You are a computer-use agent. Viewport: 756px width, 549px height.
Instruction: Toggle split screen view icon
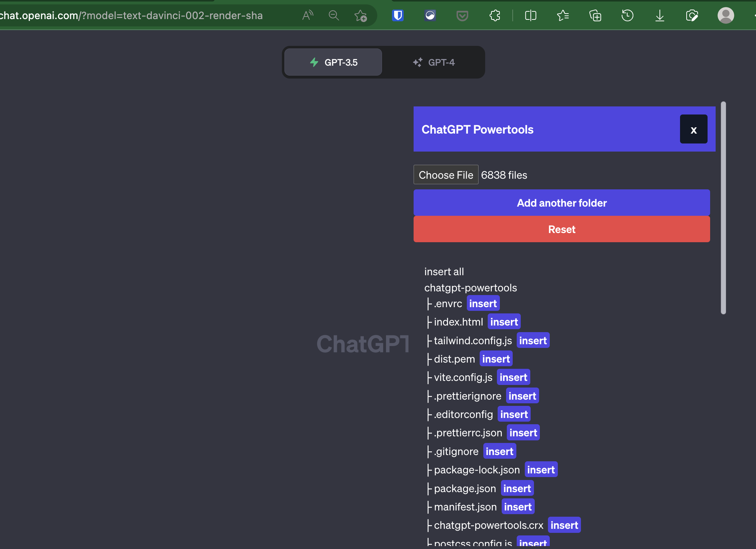(x=531, y=15)
